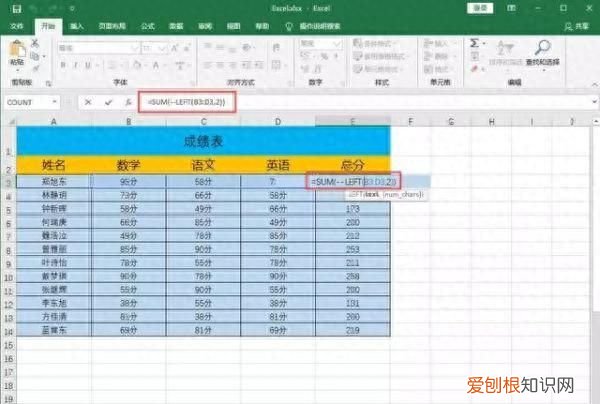Screen dimensions: 600x404
Task: Open the Paste dropdown arrow
Action: tap(17, 70)
